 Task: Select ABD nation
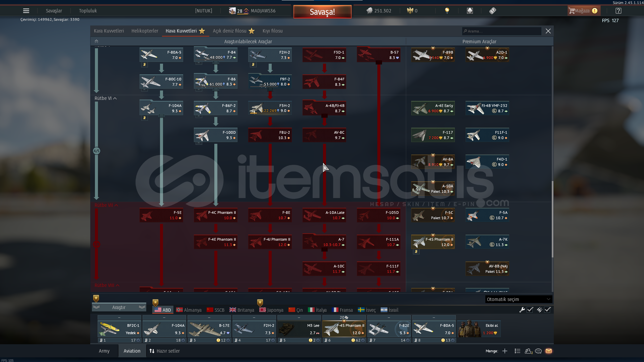163,310
